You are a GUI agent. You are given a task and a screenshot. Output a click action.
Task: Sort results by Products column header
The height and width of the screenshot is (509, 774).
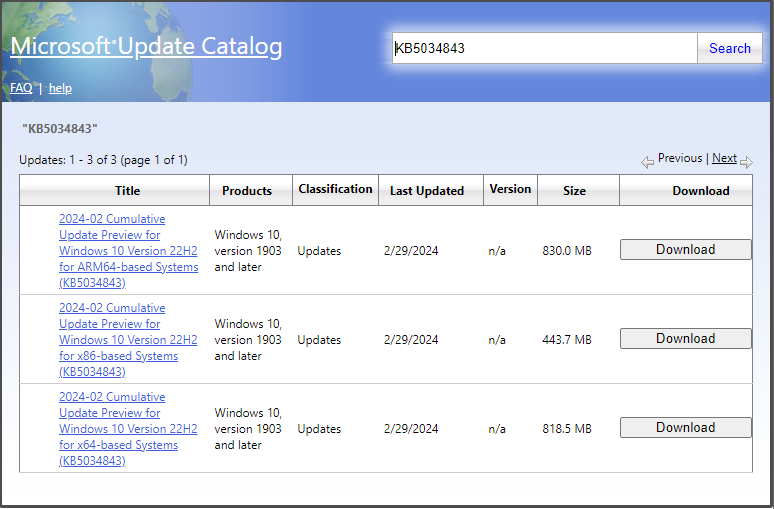coord(251,190)
